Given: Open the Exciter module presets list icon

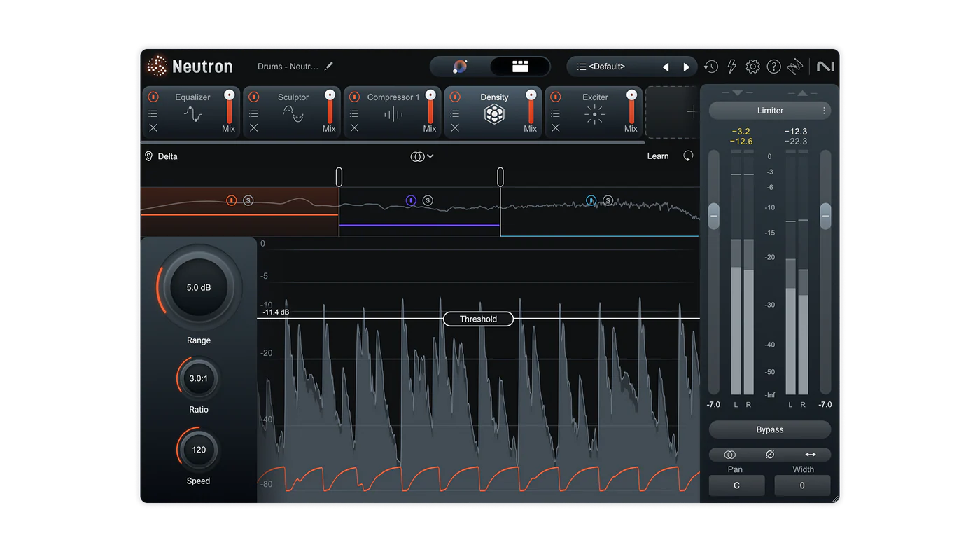Looking at the screenshot, I should pos(556,113).
